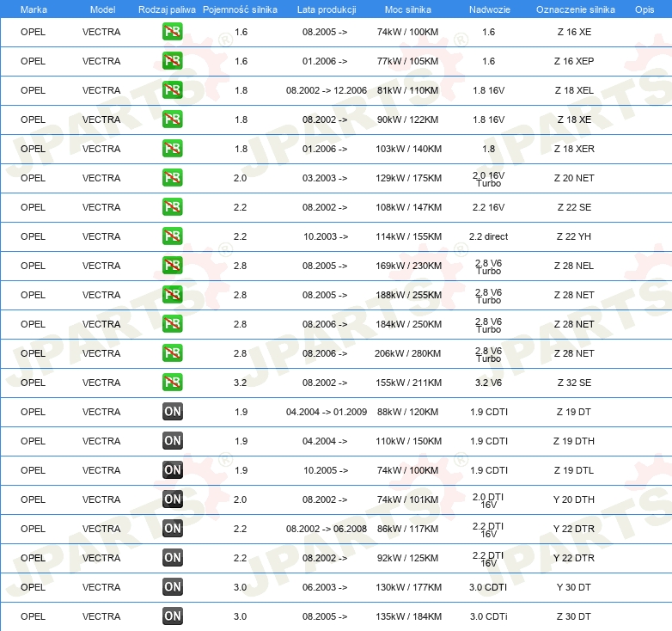This screenshot has width=672, height=631.
Task: Select engine code Z 16 XEP
Action: [x=574, y=61]
